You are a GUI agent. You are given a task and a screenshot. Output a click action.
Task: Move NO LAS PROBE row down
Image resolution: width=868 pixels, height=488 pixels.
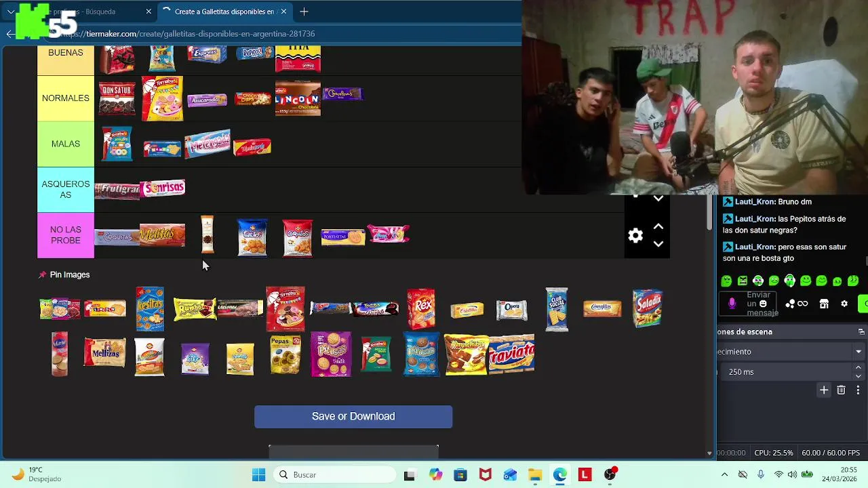click(x=658, y=243)
